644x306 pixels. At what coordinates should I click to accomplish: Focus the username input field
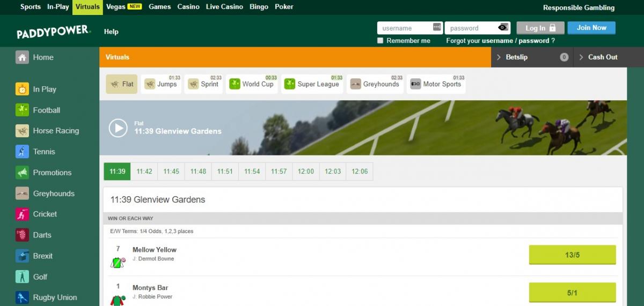pos(410,28)
